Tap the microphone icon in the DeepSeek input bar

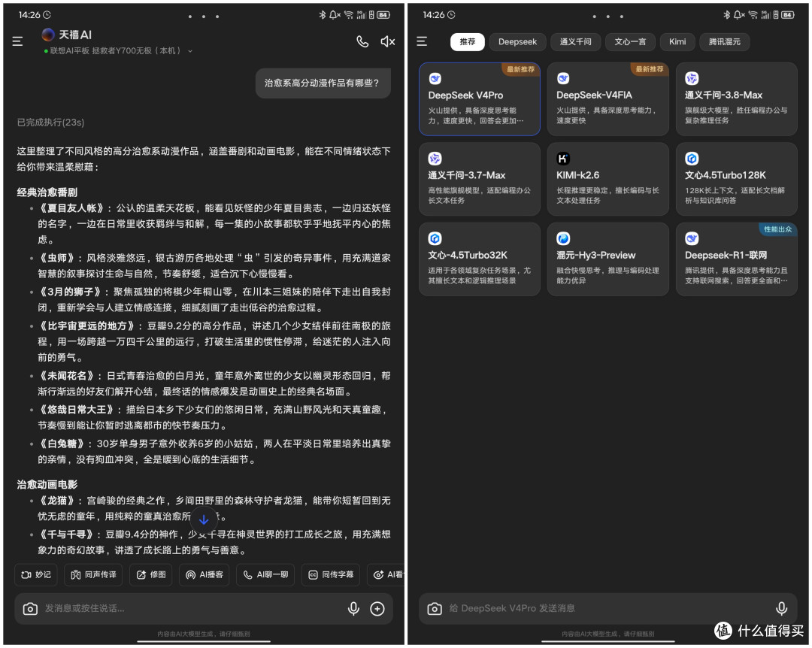point(781,609)
